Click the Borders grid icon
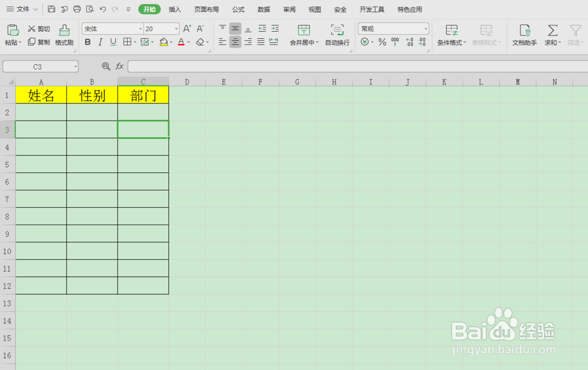This screenshot has height=370, width=588. point(127,42)
